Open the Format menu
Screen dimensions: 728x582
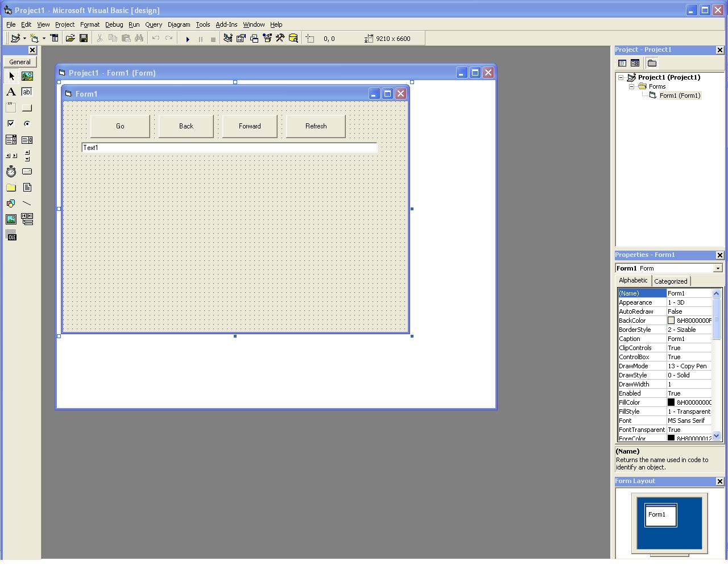coord(90,24)
